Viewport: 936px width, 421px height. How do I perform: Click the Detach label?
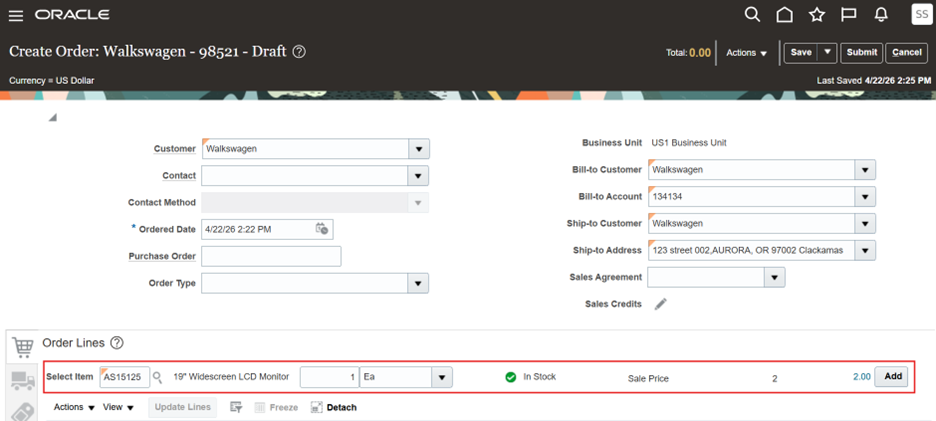pos(341,407)
